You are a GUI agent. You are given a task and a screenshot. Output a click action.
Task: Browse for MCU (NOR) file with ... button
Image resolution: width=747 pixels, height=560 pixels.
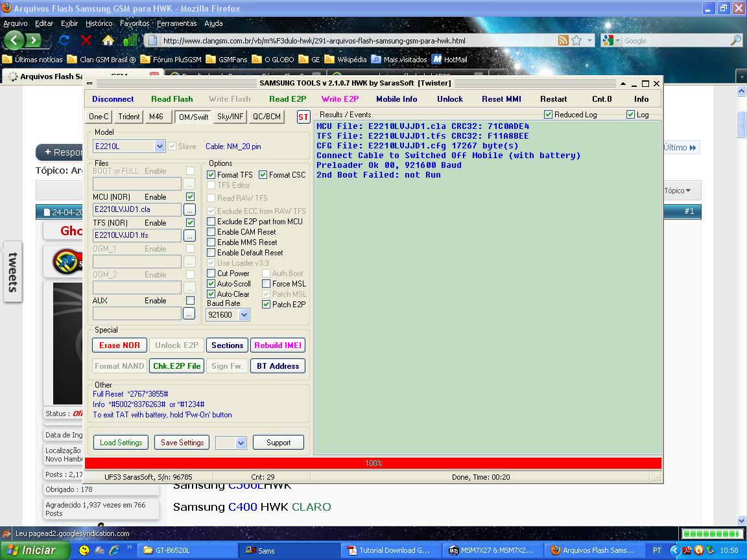189,209
